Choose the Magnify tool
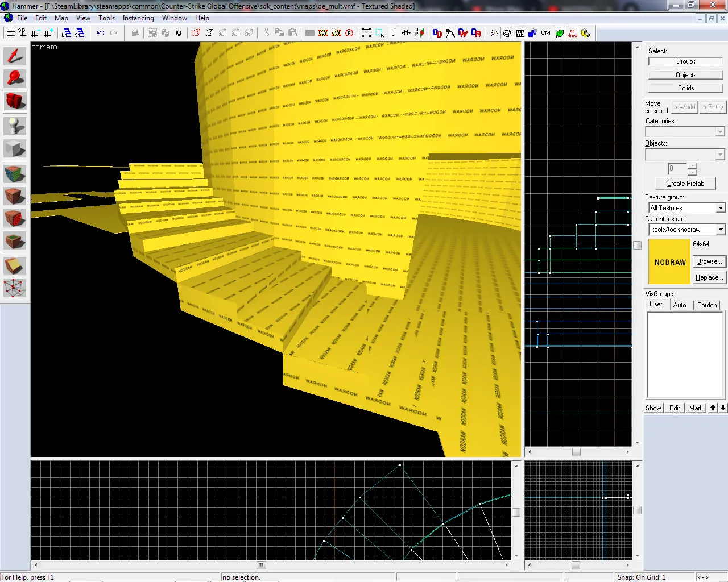The height and width of the screenshot is (582, 728). click(15, 78)
